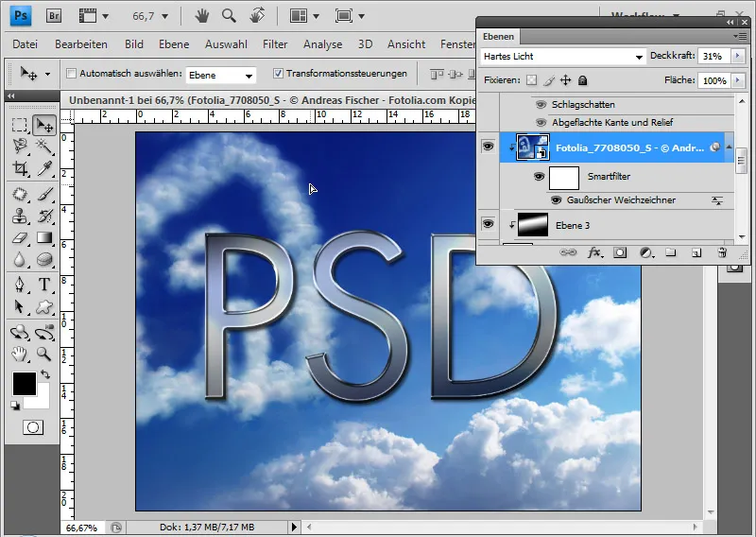Screen dimensions: 756x537
Task: Open the Bild menu
Action: (x=134, y=44)
